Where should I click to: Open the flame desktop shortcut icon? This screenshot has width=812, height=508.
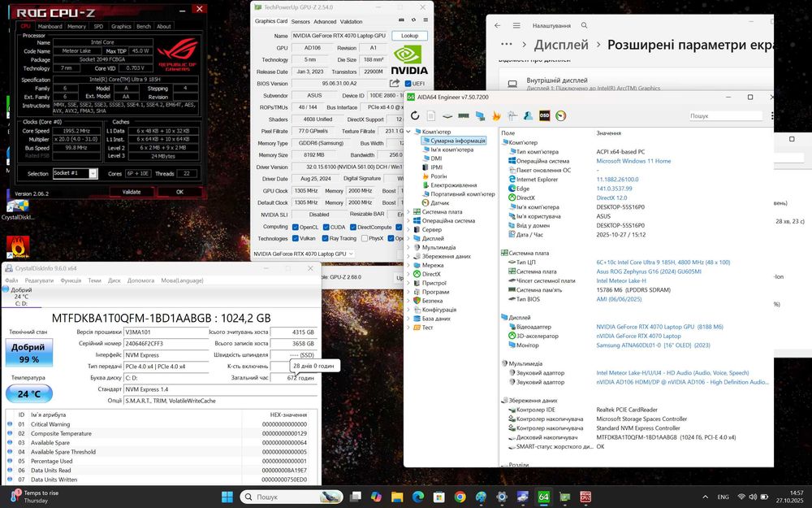(x=18, y=247)
